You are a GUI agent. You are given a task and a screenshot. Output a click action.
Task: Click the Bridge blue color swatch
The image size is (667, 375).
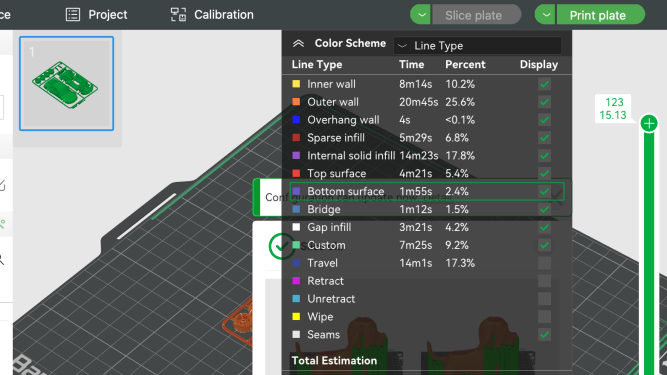[296, 209]
